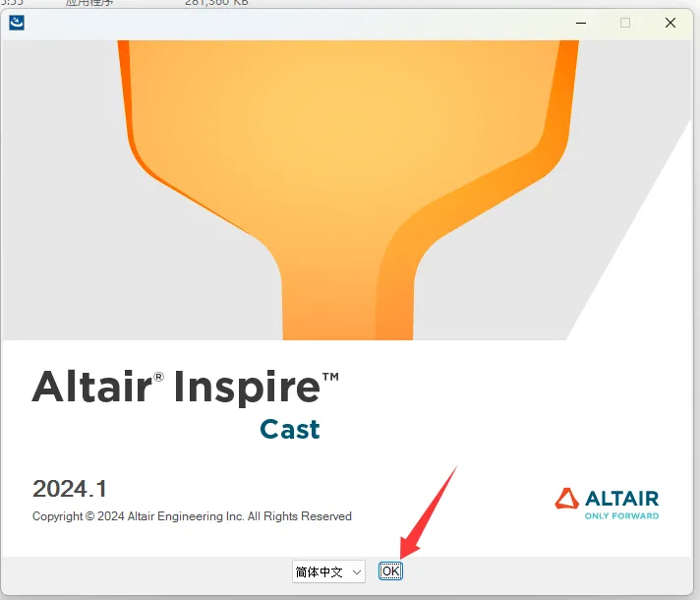Click the Altair Only Forward logo
This screenshot has height=600, width=700.
tap(607, 504)
